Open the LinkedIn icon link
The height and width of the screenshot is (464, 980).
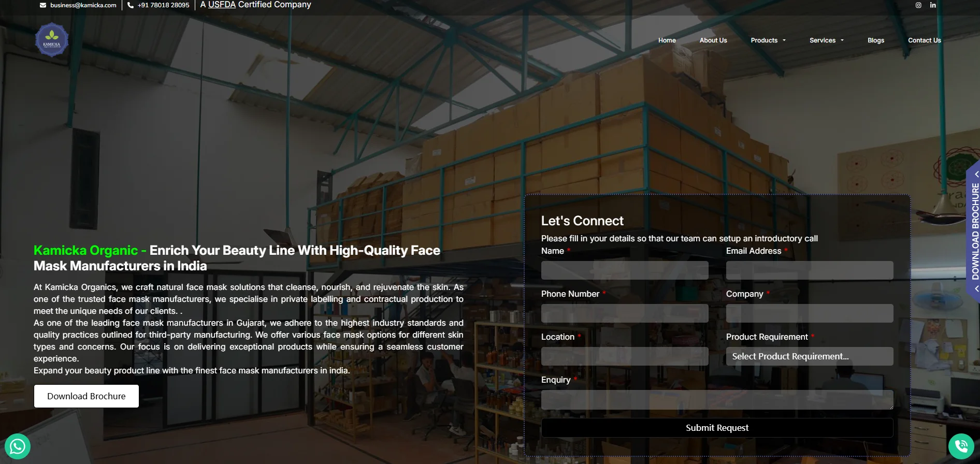(x=933, y=5)
